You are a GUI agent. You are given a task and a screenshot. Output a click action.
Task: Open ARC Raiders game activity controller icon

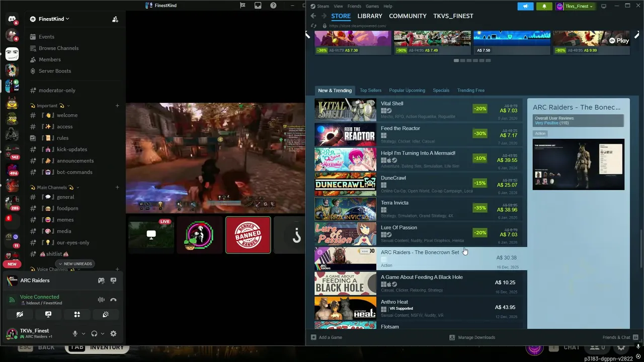(101, 281)
